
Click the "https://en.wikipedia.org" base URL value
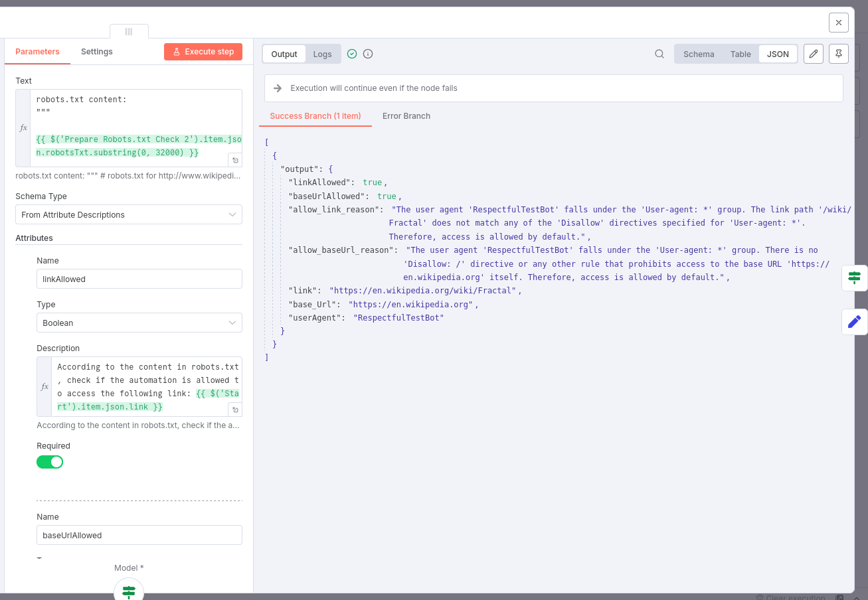point(411,305)
